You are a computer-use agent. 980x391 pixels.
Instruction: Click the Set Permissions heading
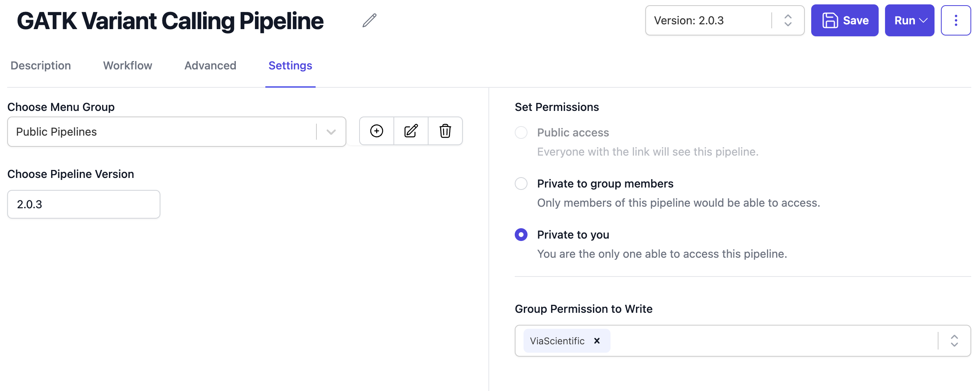(x=557, y=107)
